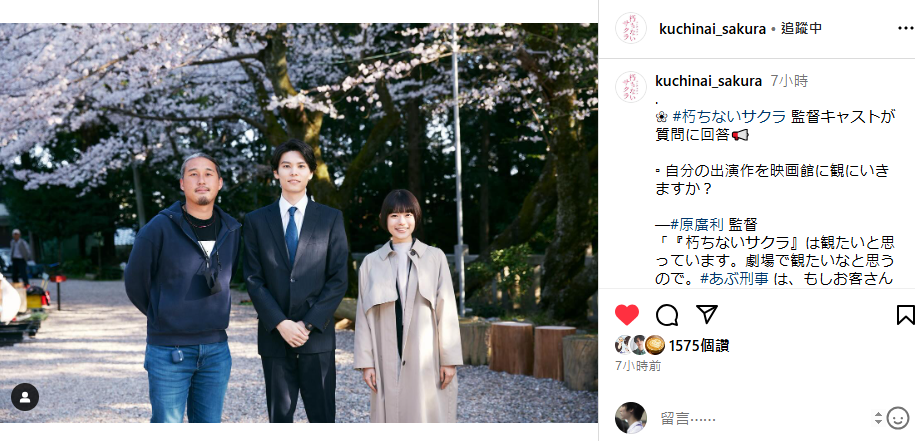Open the comment speech bubble icon
Screen dimensions: 915x441
point(666,315)
